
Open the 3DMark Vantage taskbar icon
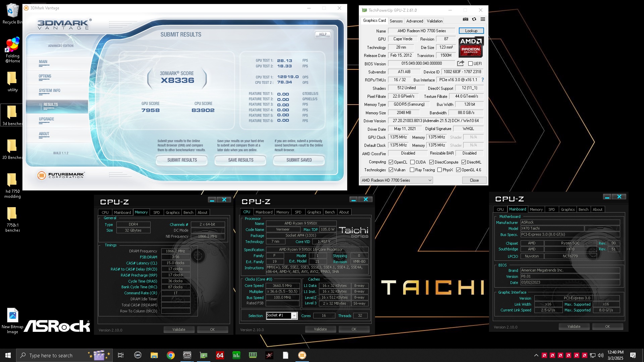tap(302, 355)
